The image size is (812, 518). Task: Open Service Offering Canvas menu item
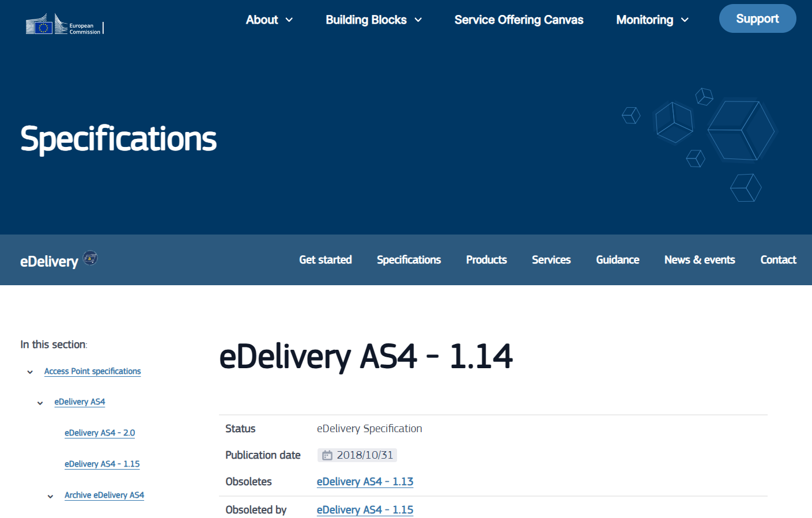click(519, 20)
